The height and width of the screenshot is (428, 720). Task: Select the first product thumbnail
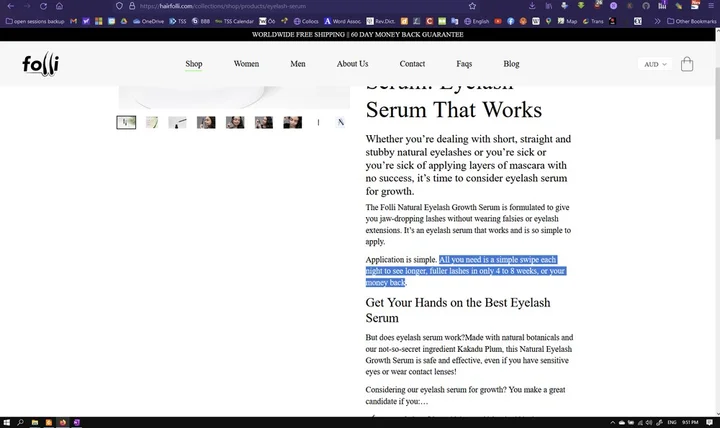[126, 122]
